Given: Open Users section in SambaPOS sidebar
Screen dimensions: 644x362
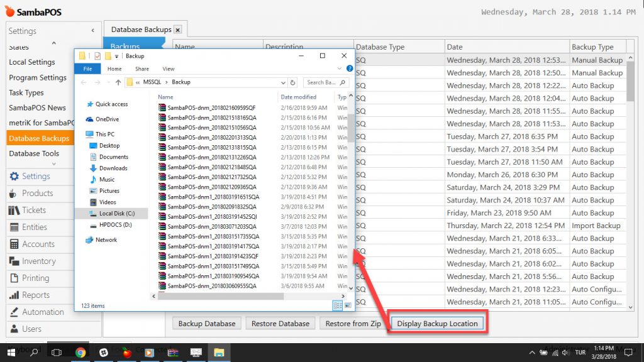Looking at the screenshot, I should [25, 329].
